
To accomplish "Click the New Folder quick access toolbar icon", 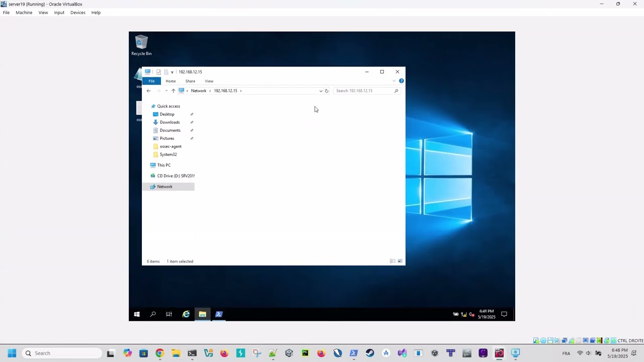I will [x=166, y=72].
